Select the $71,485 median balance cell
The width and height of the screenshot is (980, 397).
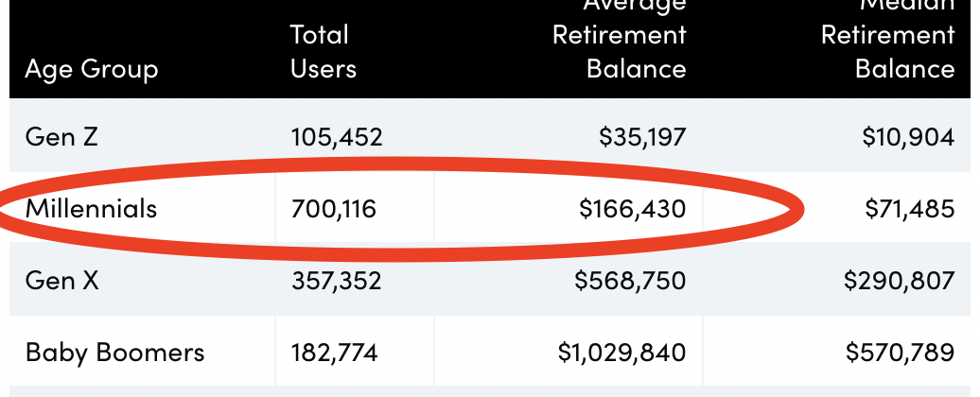(909, 208)
